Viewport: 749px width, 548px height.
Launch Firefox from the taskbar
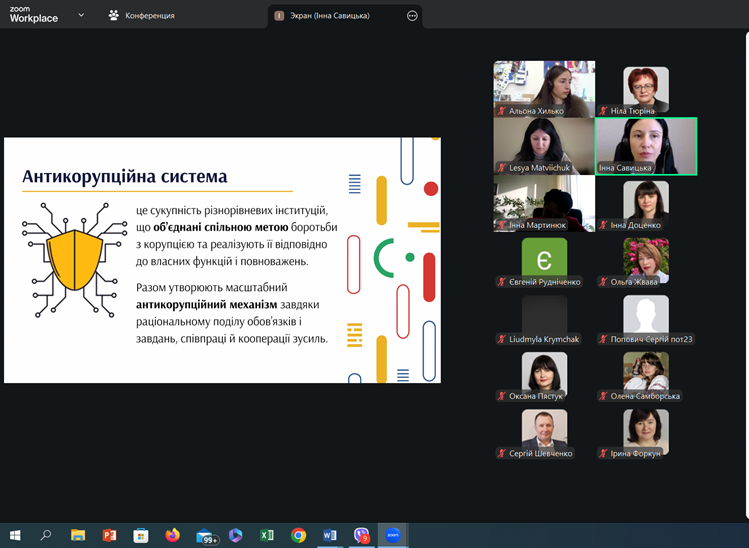click(173, 535)
